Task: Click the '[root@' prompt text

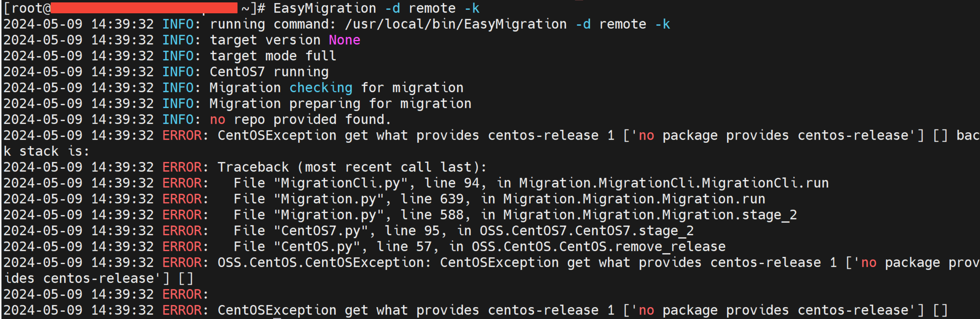Action: [27, 9]
